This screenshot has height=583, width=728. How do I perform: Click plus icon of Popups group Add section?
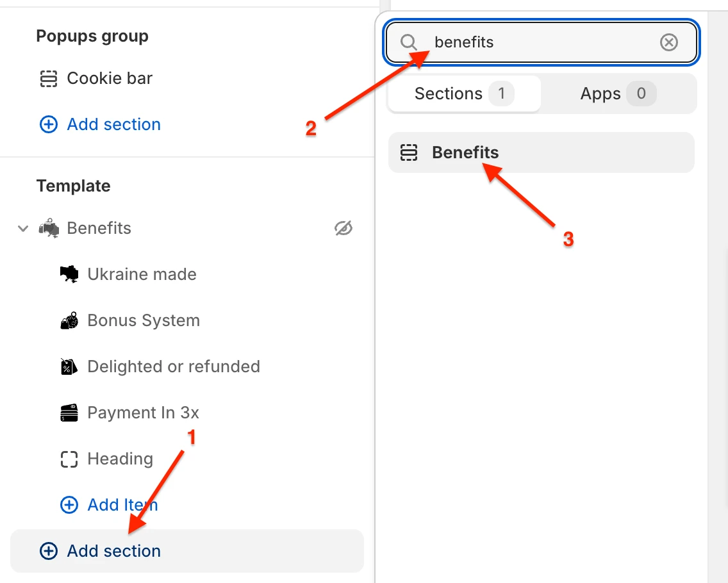coord(49,124)
